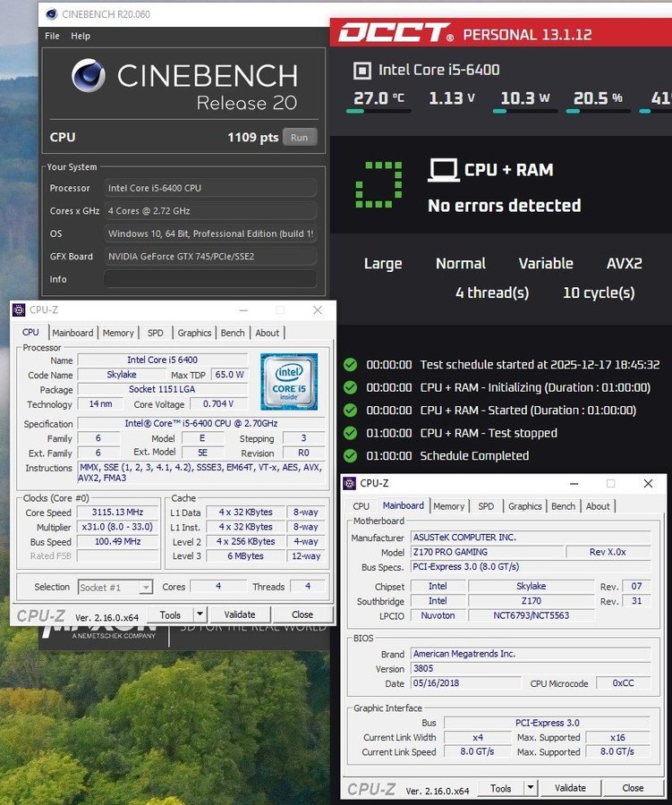Open Bench tab in the CPU-Z processor window

pyautogui.click(x=233, y=333)
